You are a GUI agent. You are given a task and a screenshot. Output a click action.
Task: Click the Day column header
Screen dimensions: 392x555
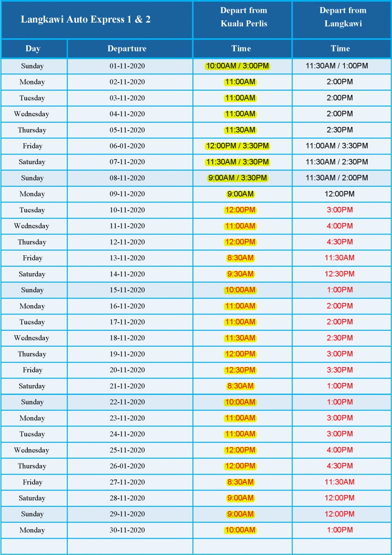coord(33,48)
